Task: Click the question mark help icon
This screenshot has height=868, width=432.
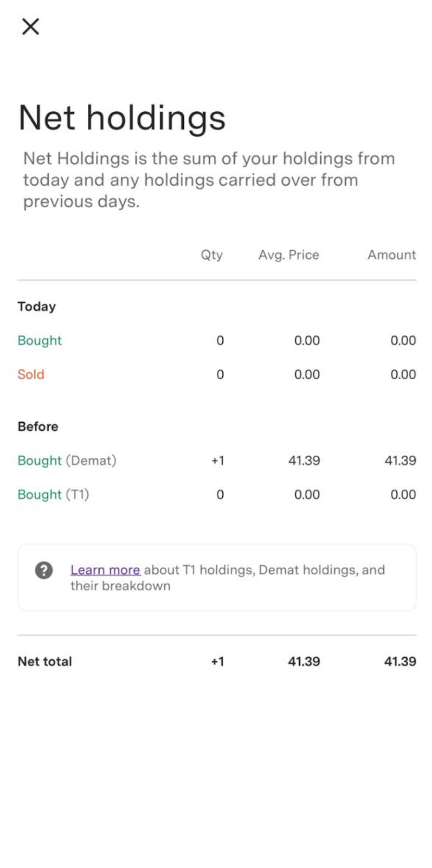Action: 44,570
